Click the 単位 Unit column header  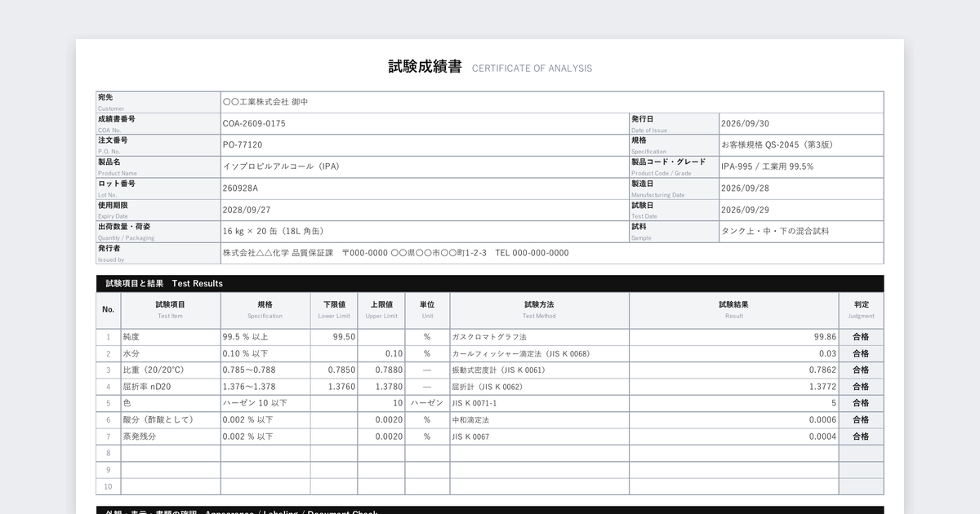427,310
